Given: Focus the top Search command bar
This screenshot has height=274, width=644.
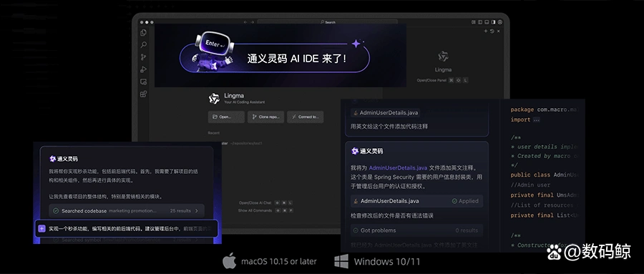Looking at the screenshot, I should (327, 22).
